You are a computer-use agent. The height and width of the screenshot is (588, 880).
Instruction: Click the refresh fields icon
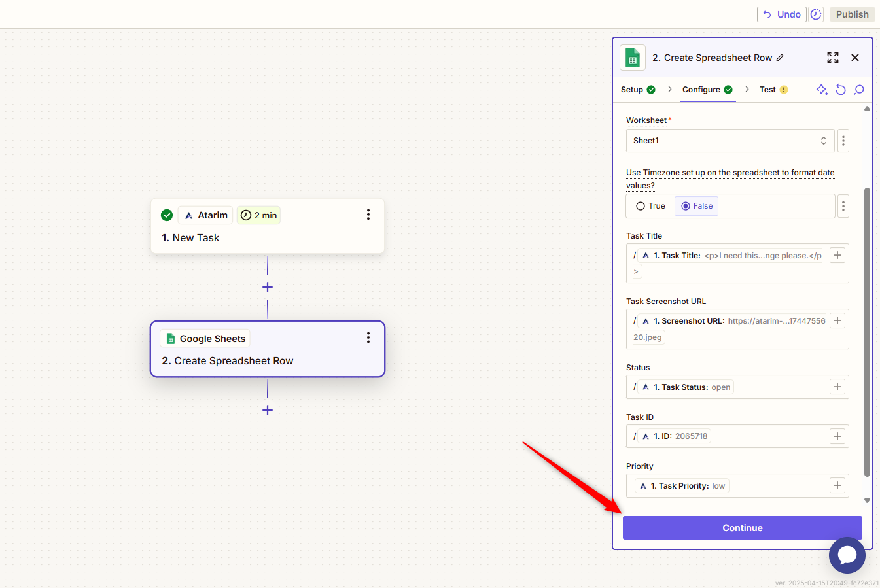(x=841, y=90)
